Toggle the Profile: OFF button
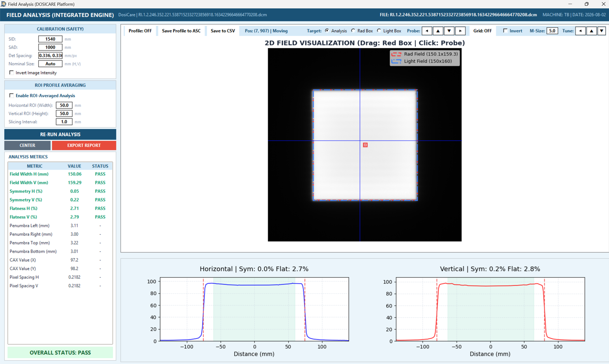The image size is (609, 364). pyautogui.click(x=140, y=31)
